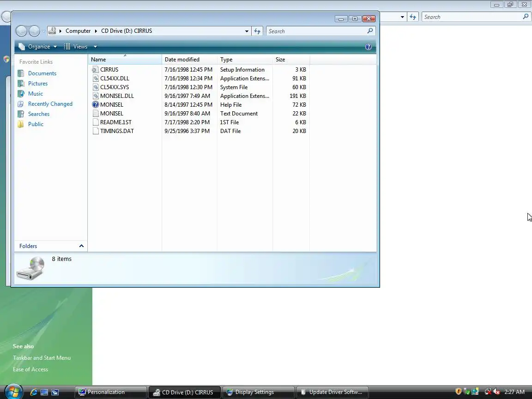This screenshot has width=532, height=399.
Task: Select the MONISEL.DLL file
Action: tap(117, 96)
